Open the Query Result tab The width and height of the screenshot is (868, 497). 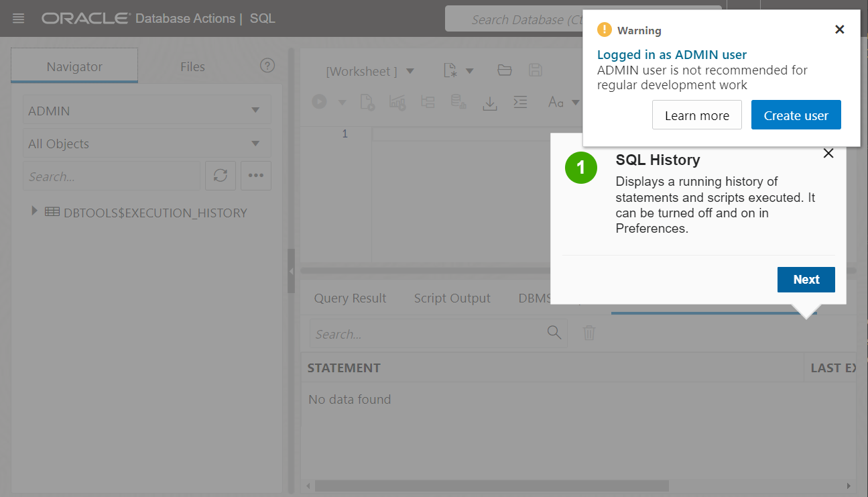click(x=350, y=298)
